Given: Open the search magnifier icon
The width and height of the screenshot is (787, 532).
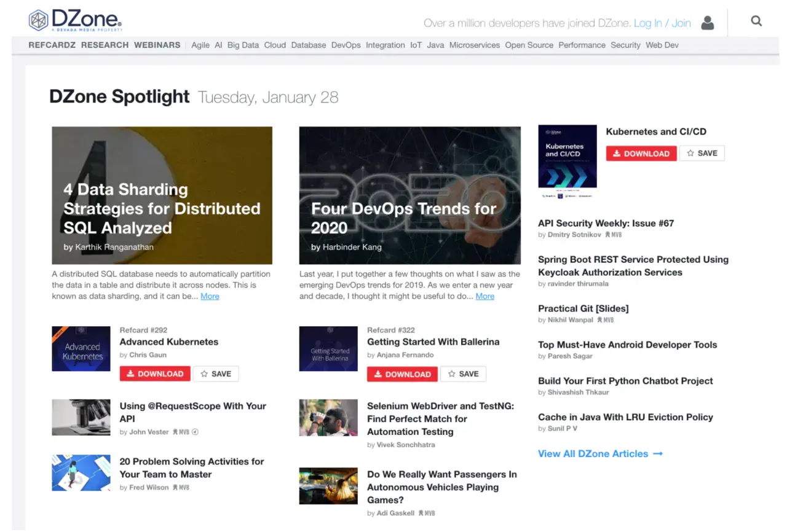Looking at the screenshot, I should point(756,22).
